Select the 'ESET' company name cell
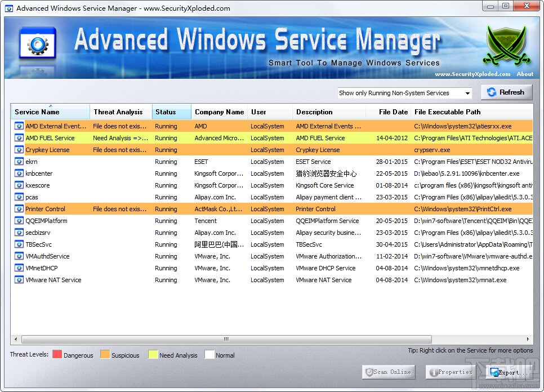The image size is (544, 392). [x=201, y=162]
